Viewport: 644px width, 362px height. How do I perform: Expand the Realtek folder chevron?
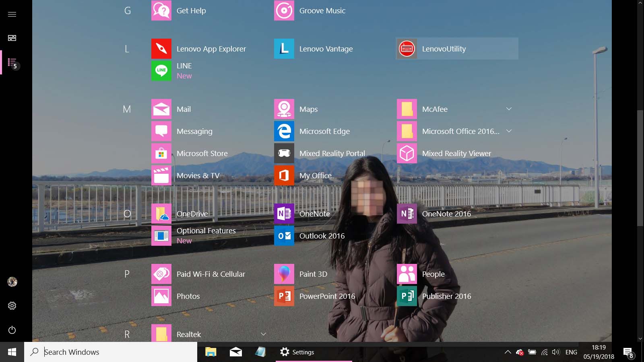(x=263, y=334)
